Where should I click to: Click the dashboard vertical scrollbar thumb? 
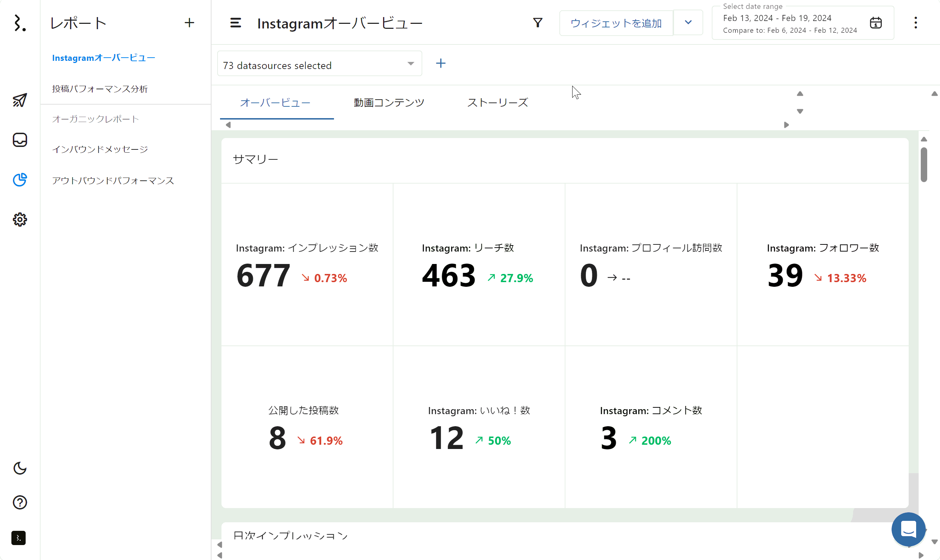pos(924,164)
